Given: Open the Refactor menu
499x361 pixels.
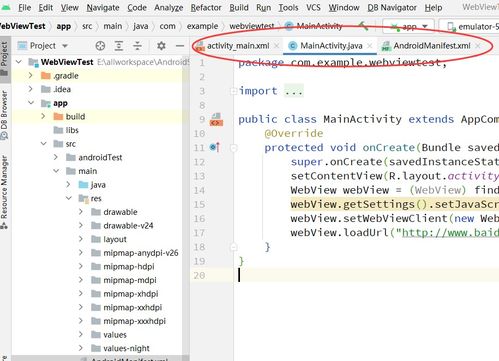Looking at the screenshot, I should click(206, 7).
